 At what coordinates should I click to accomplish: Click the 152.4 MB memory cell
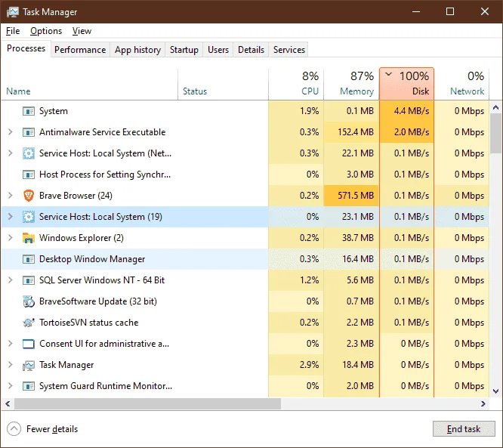tap(351, 132)
